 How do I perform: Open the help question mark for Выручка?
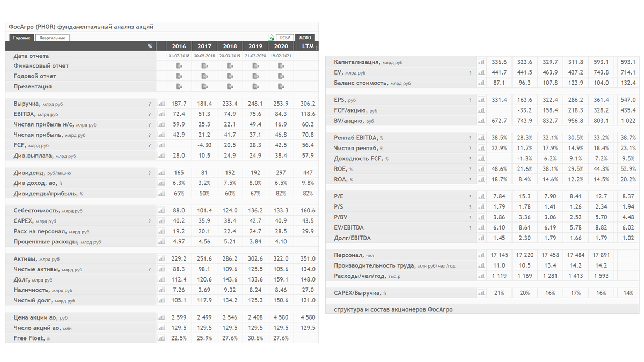pyautogui.click(x=150, y=104)
